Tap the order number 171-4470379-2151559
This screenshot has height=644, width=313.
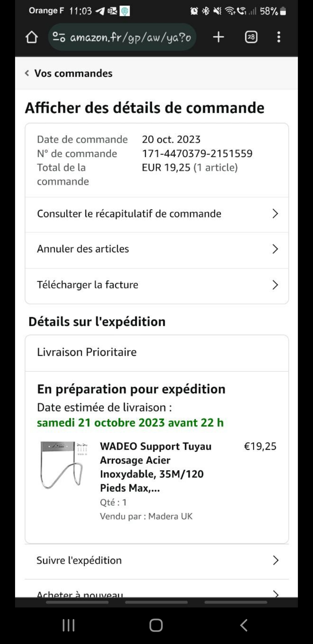tap(197, 153)
